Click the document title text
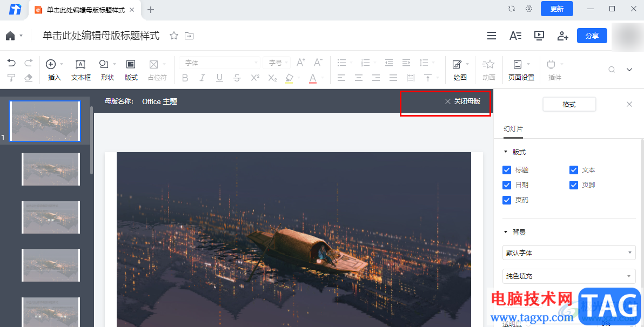Image resolution: width=644 pixels, height=327 pixels. [101, 36]
